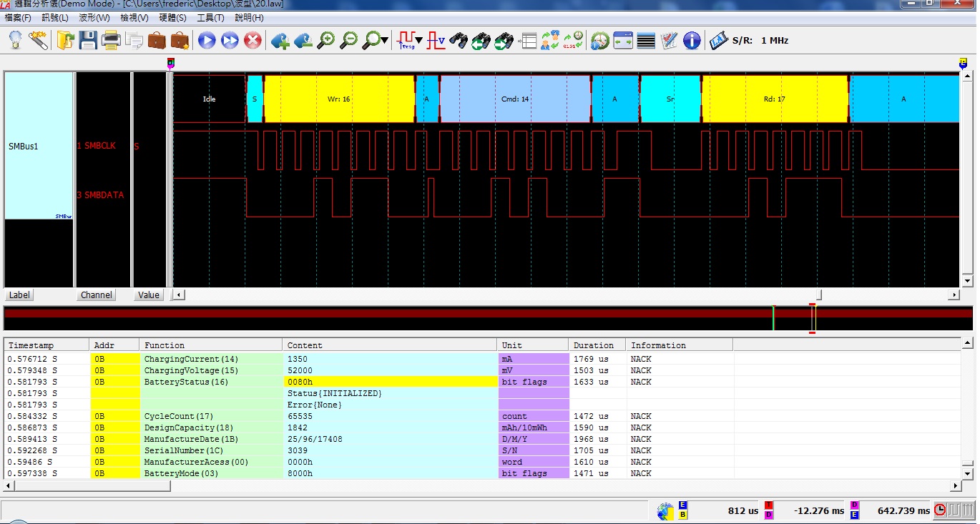Click the checklist notepad icon

[669, 40]
